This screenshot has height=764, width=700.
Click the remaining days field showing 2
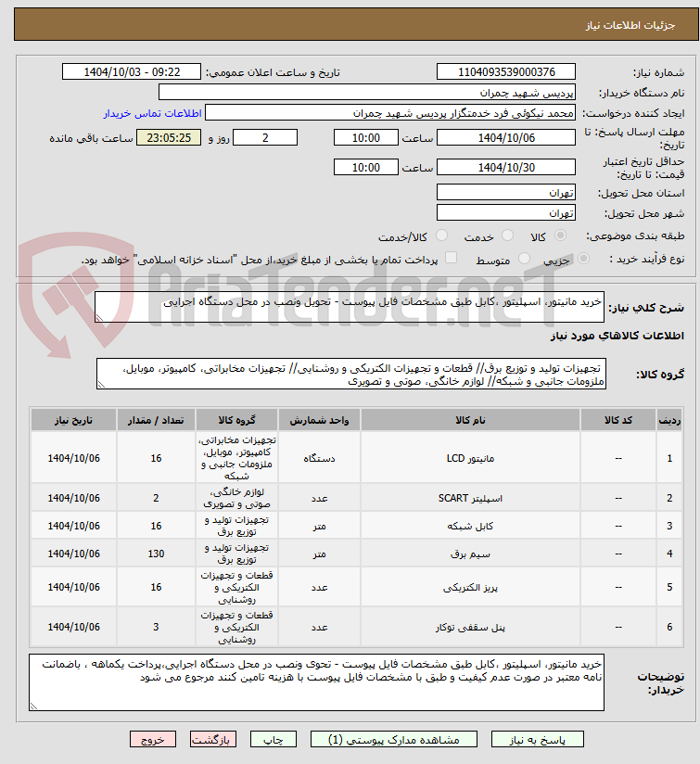[x=265, y=137]
